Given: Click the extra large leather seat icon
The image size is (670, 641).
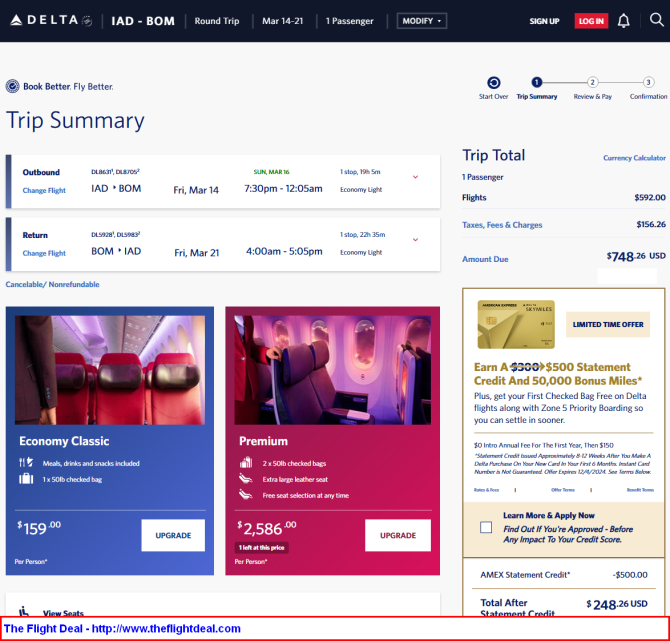Looking at the screenshot, I should click(246, 479).
